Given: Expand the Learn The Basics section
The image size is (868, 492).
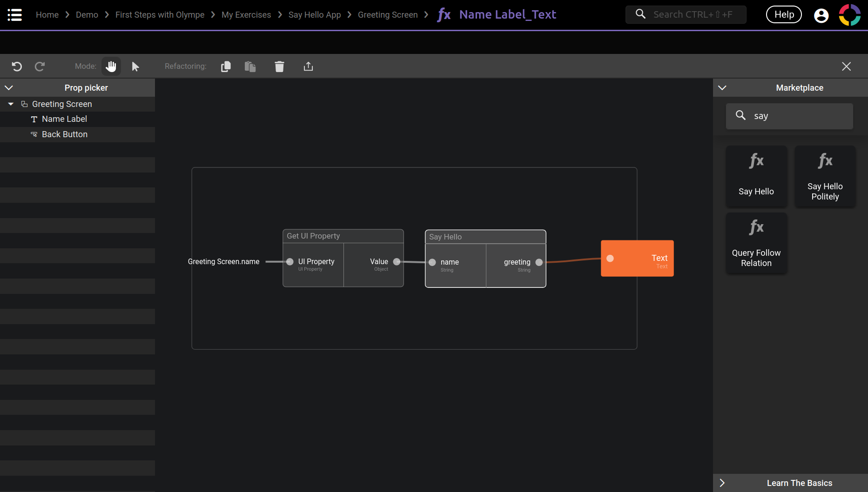Looking at the screenshot, I should click(722, 483).
